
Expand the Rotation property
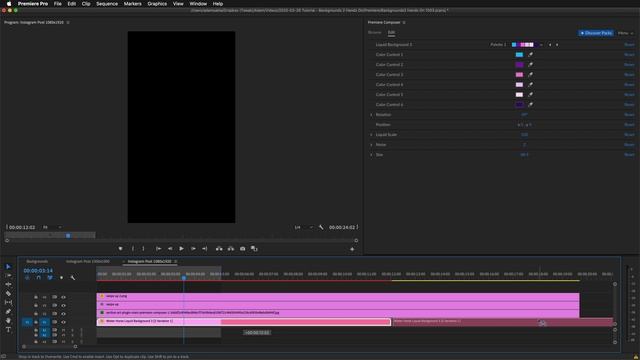[371, 115]
